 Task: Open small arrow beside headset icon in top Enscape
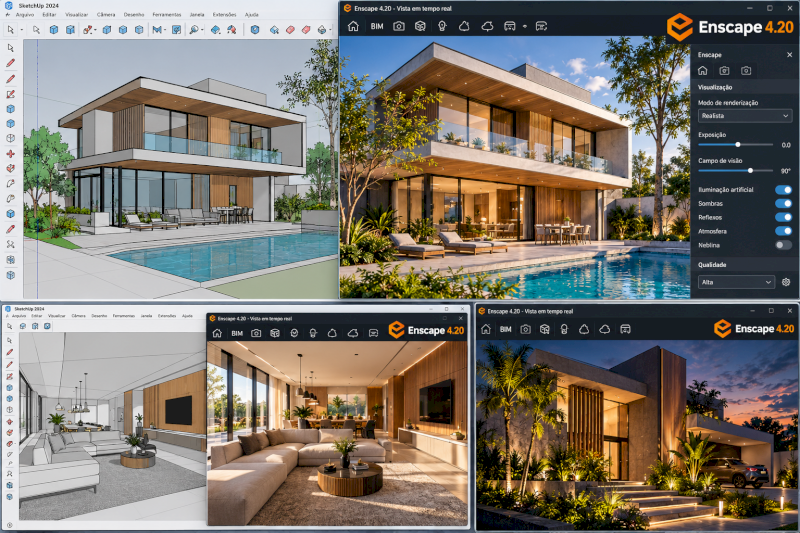click(524, 27)
